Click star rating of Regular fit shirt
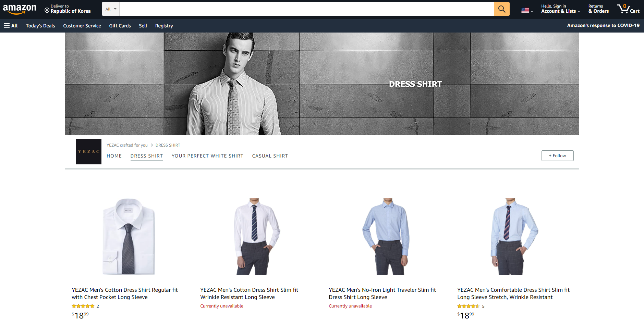644x326 pixels. pos(83,306)
